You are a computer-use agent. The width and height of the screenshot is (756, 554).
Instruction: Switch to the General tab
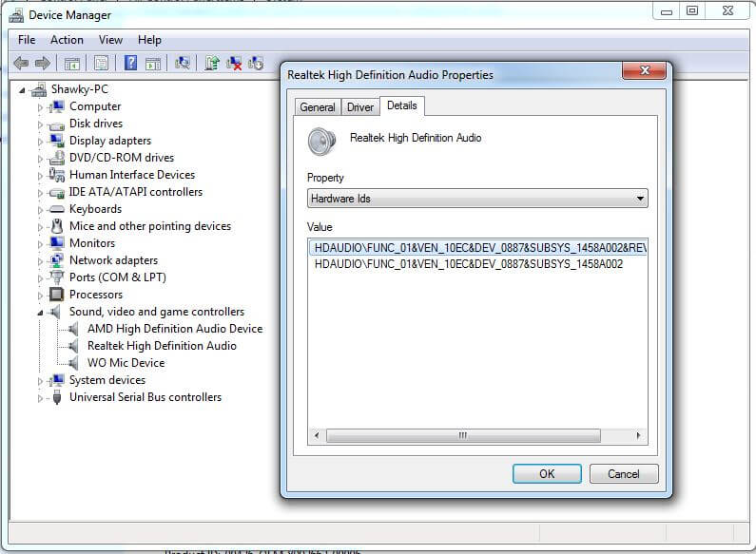point(318,107)
